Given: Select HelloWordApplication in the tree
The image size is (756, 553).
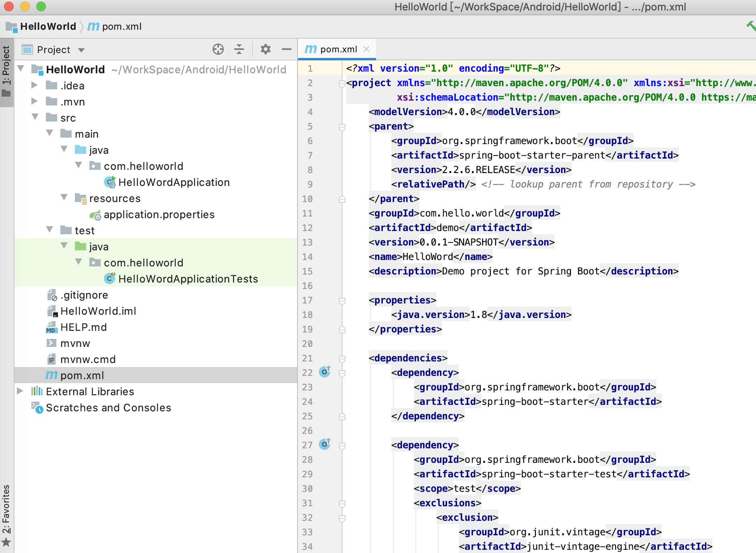Looking at the screenshot, I should coord(174,182).
